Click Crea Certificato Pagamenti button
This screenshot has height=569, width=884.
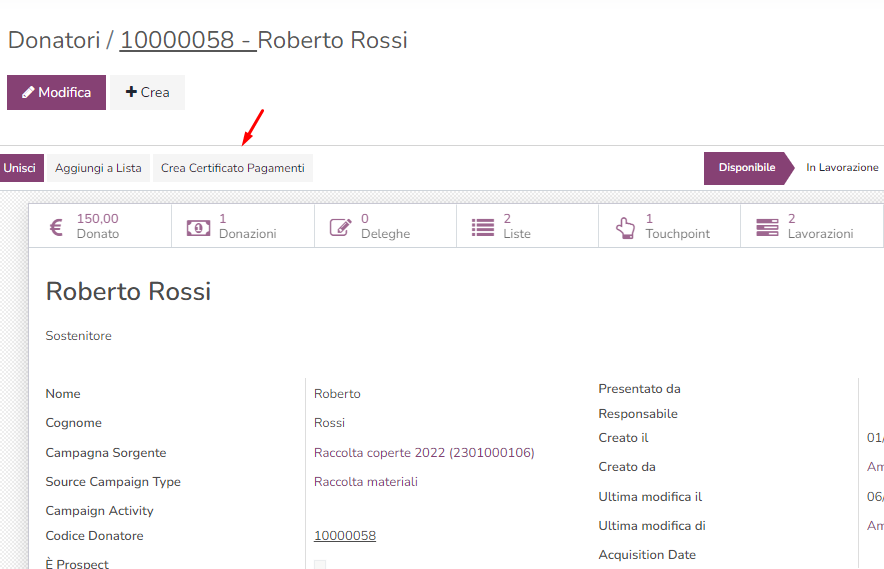point(232,168)
